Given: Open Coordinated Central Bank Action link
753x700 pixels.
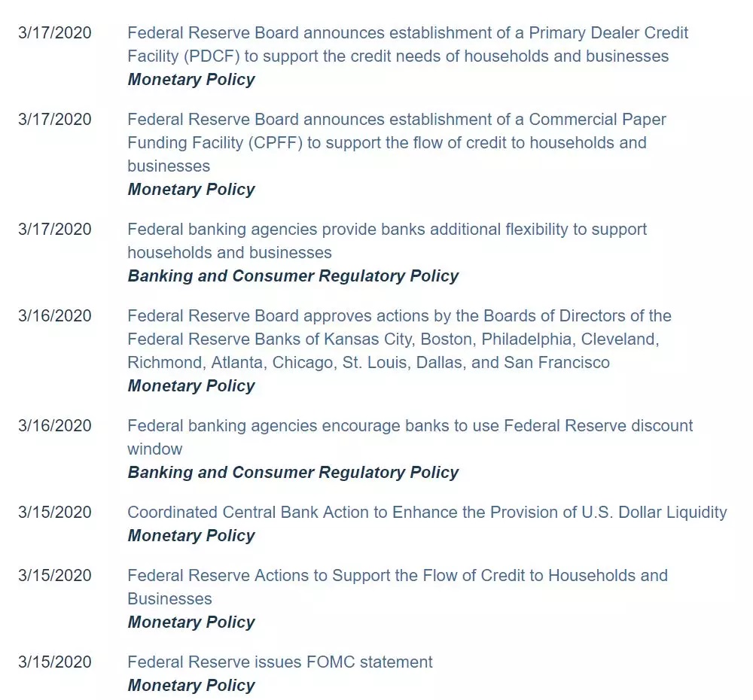Looking at the screenshot, I should coord(427,513).
